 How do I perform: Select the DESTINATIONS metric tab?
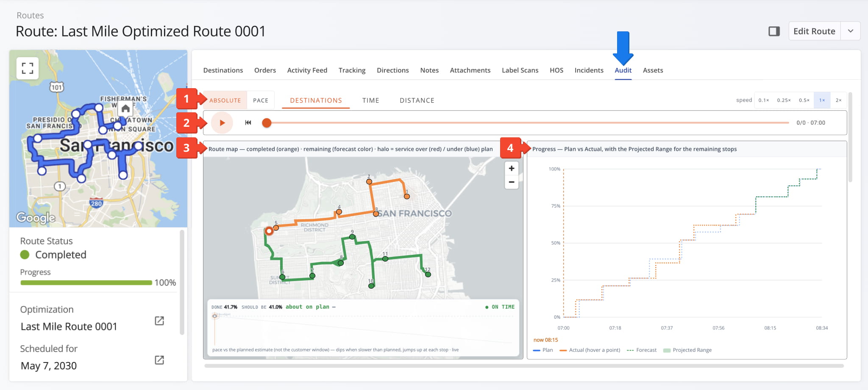(x=316, y=100)
